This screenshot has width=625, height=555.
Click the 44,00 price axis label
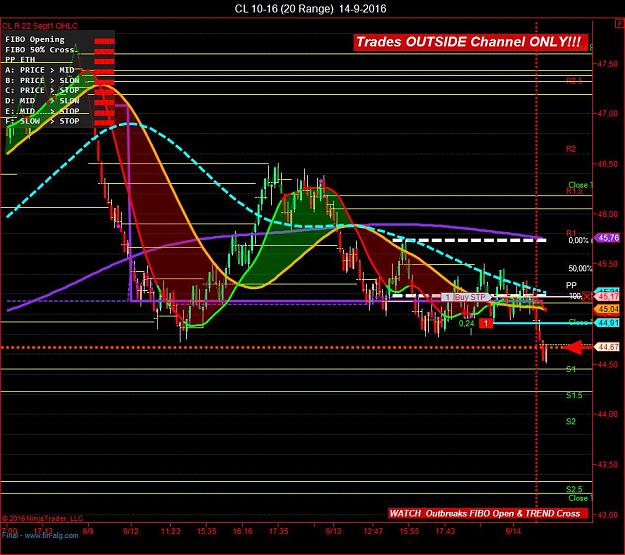coord(607,415)
